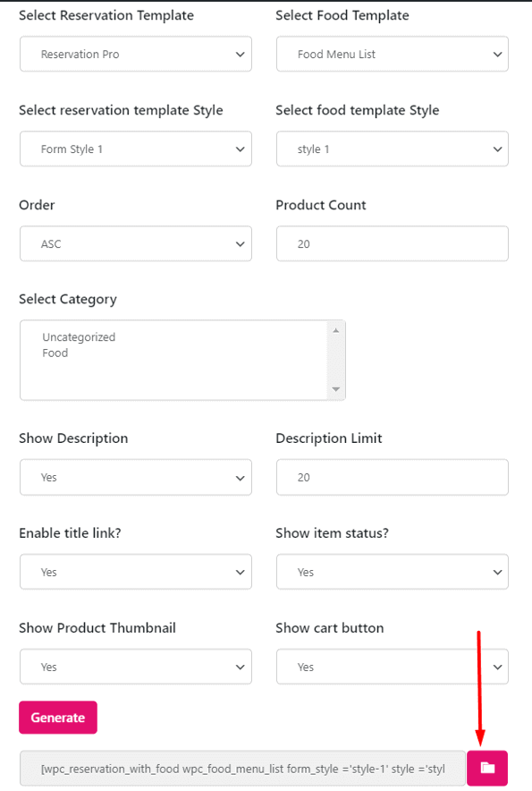This screenshot has width=532, height=791.
Task: Click the Product Count input field
Action: (393, 243)
